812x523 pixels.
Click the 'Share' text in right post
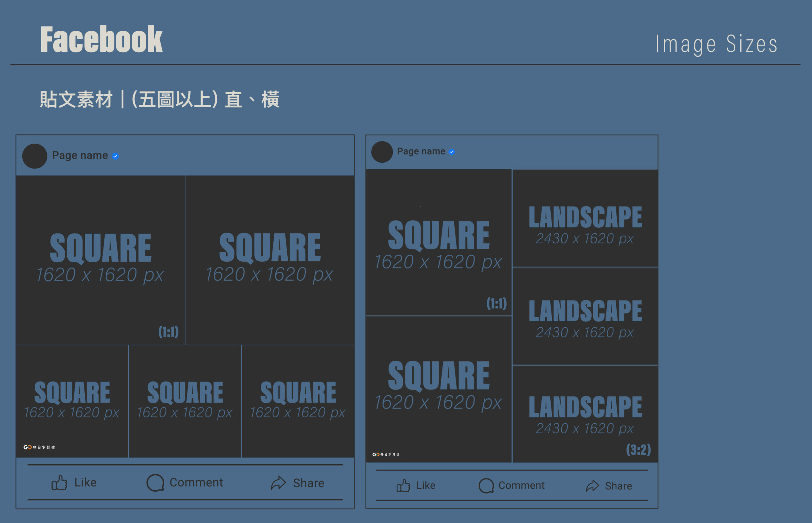(x=619, y=486)
